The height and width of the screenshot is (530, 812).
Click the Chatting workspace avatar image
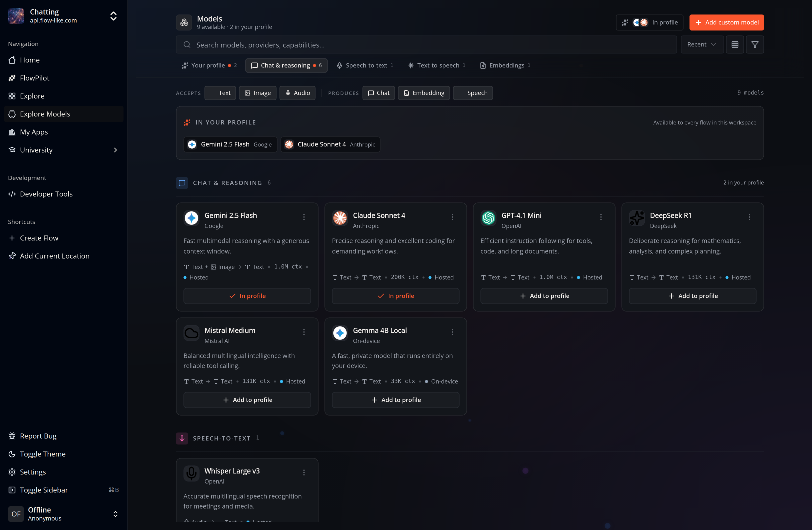pyautogui.click(x=16, y=16)
